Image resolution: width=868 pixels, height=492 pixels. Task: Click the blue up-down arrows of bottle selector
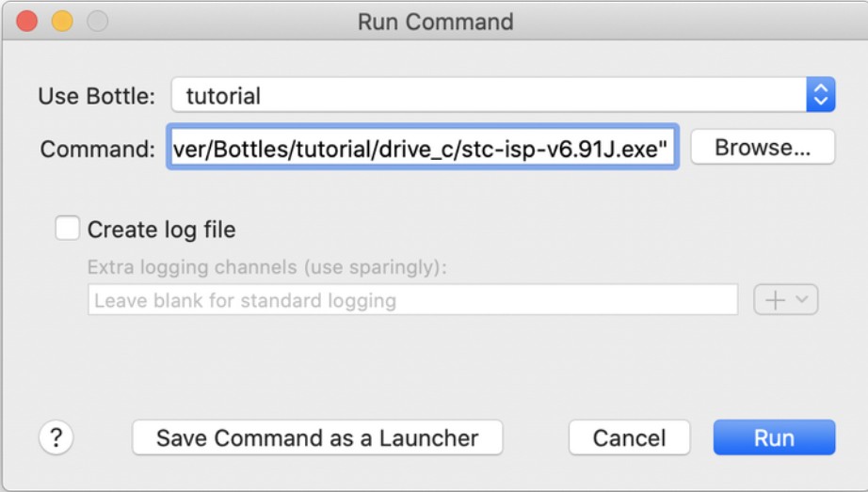[x=820, y=94]
